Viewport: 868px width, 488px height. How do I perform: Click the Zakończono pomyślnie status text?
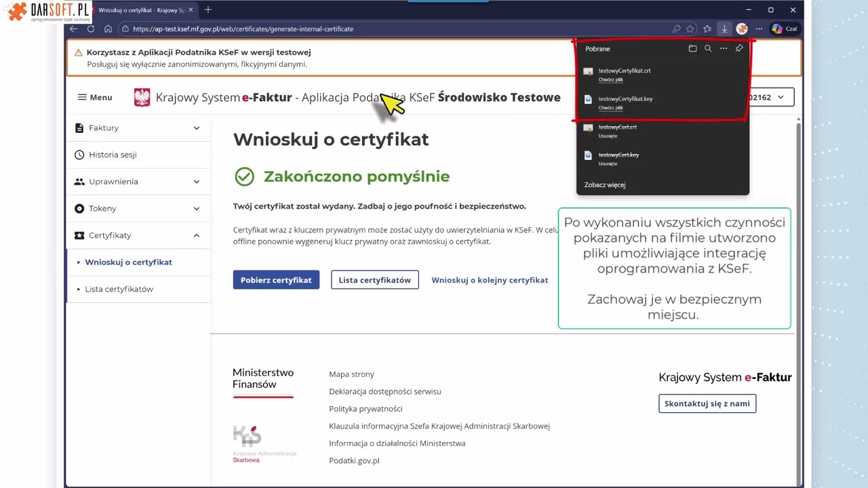[x=357, y=176]
